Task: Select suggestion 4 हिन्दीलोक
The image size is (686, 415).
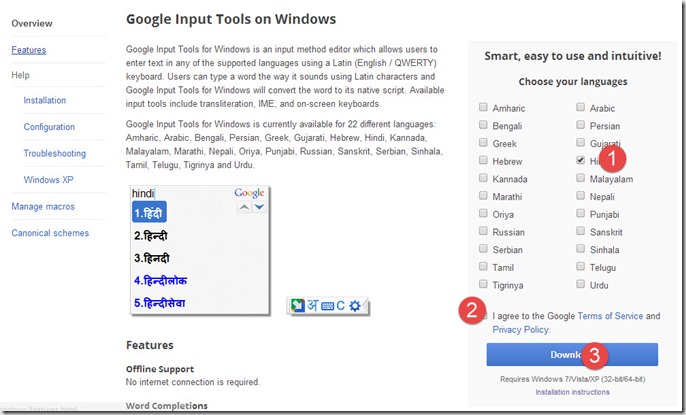Action: [161, 280]
